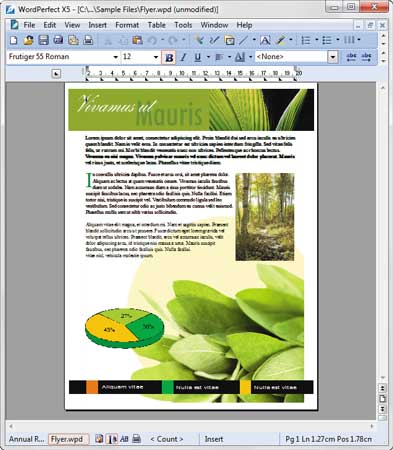Open the Help menu
Image resolution: width=393 pixels, height=450 pixels.
(244, 25)
